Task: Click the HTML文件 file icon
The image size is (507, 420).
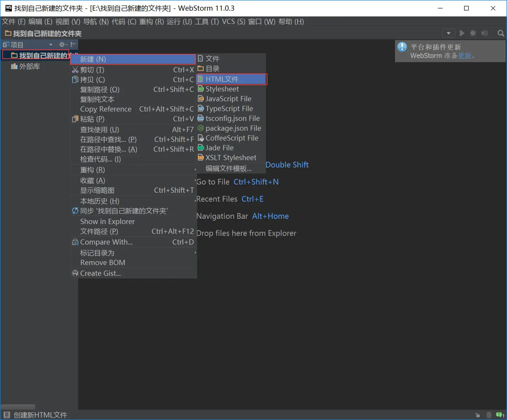Action: point(201,79)
